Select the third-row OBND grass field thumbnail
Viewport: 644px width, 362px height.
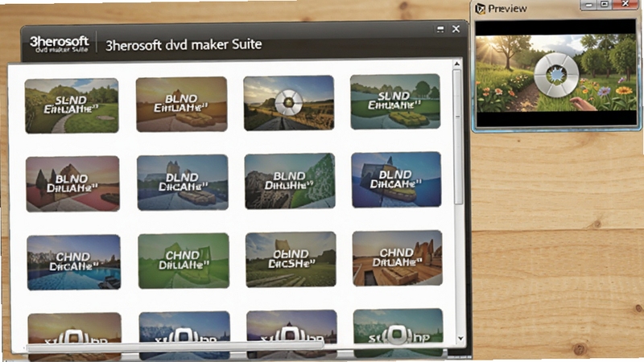pyautogui.click(x=291, y=259)
